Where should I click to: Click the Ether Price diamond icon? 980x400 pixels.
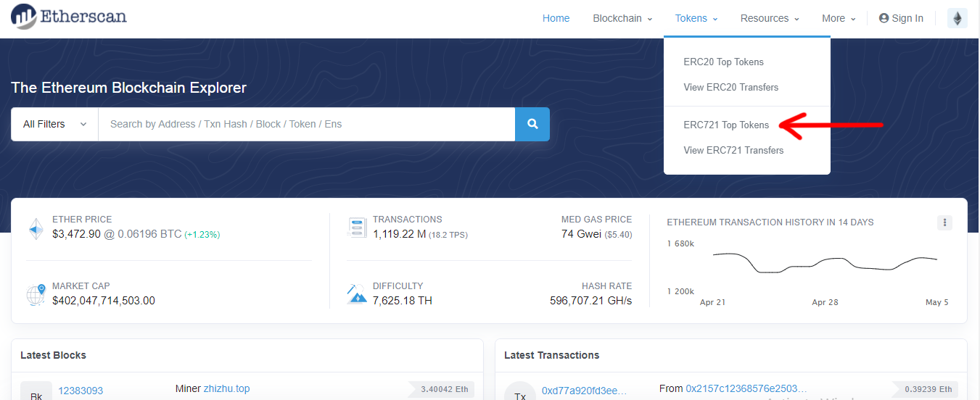point(36,228)
